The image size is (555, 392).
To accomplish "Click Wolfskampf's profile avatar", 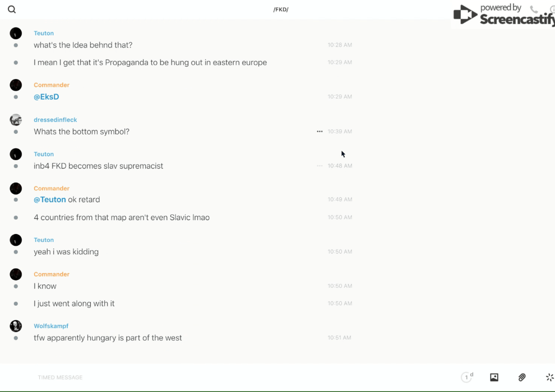I will click(x=16, y=326).
